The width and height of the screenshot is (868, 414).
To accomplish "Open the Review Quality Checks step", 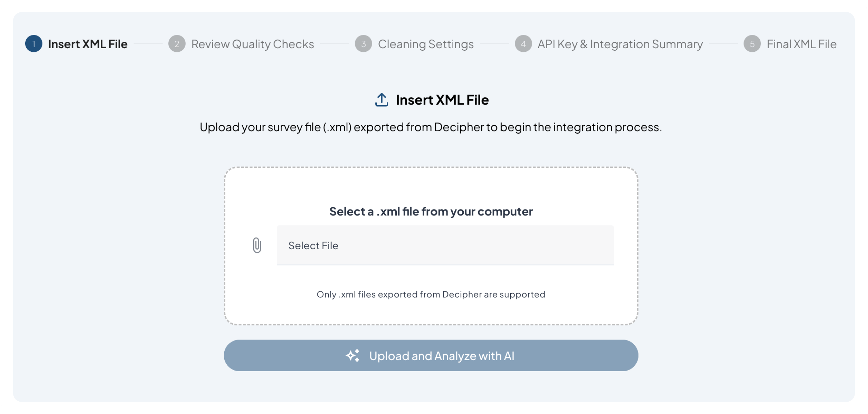I will click(x=253, y=44).
